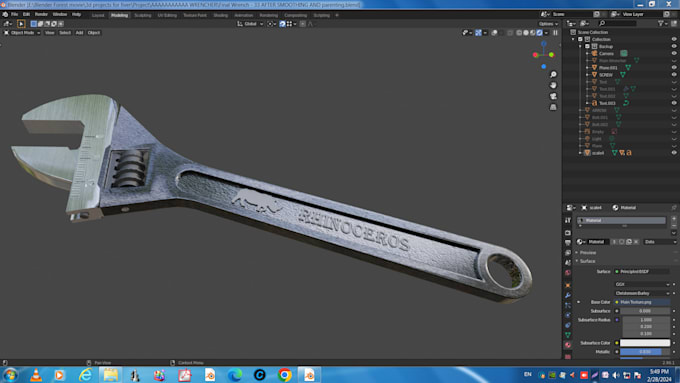Open Tool properties tab icon
This screenshot has width=680, height=383.
568,220
